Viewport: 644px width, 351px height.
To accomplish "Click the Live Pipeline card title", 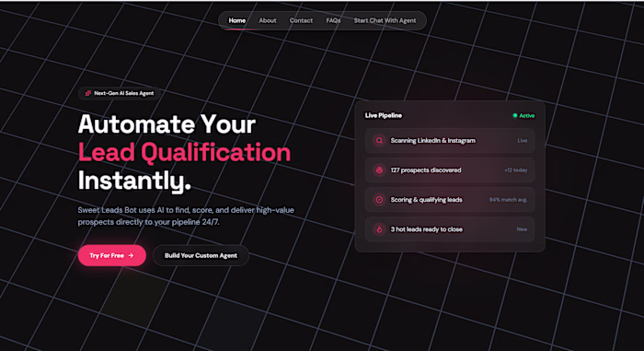I will (x=384, y=116).
